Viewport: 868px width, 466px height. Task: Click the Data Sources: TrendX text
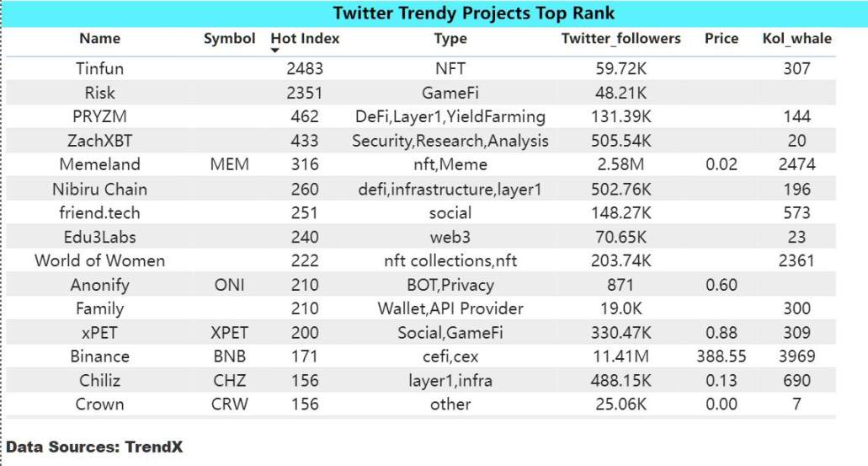pyautogui.click(x=94, y=447)
